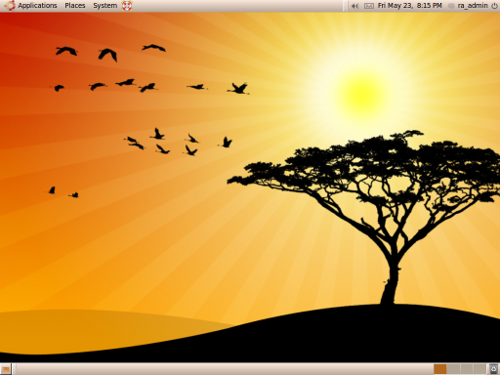500x375 pixels.
Task: Launch the Help lifebuoy icon
Action: tap(127, 6)
